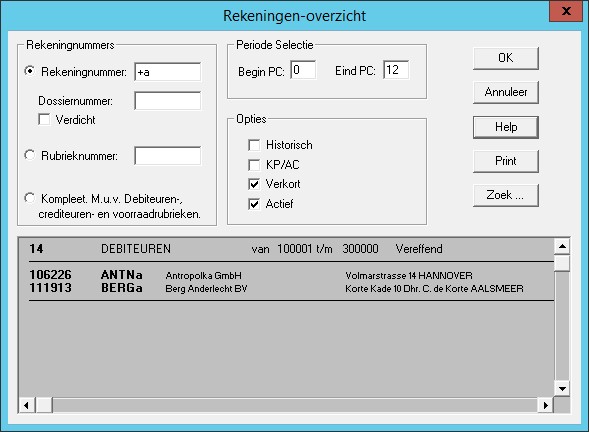
Task: Select the Rubrieknummer radio option
Action: 30,155
